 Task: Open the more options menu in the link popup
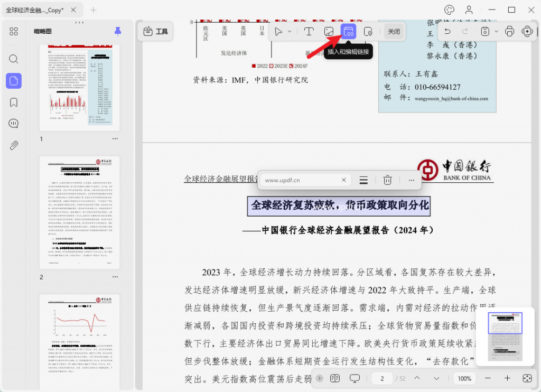412,180
